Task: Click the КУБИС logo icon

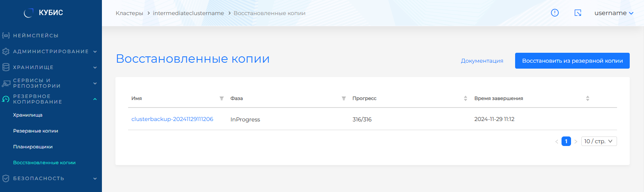Action: pos(29,13)
